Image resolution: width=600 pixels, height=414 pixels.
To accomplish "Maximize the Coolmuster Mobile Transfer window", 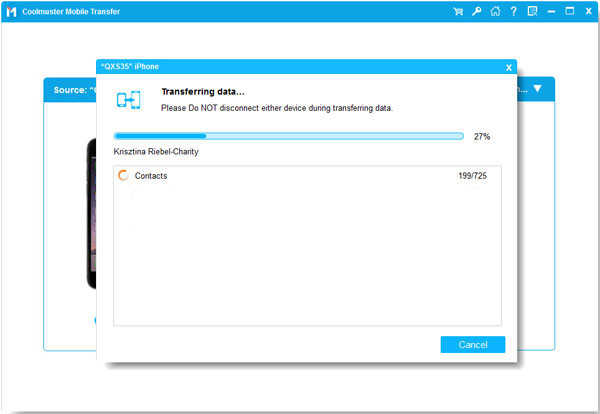I will coord(568,11).
